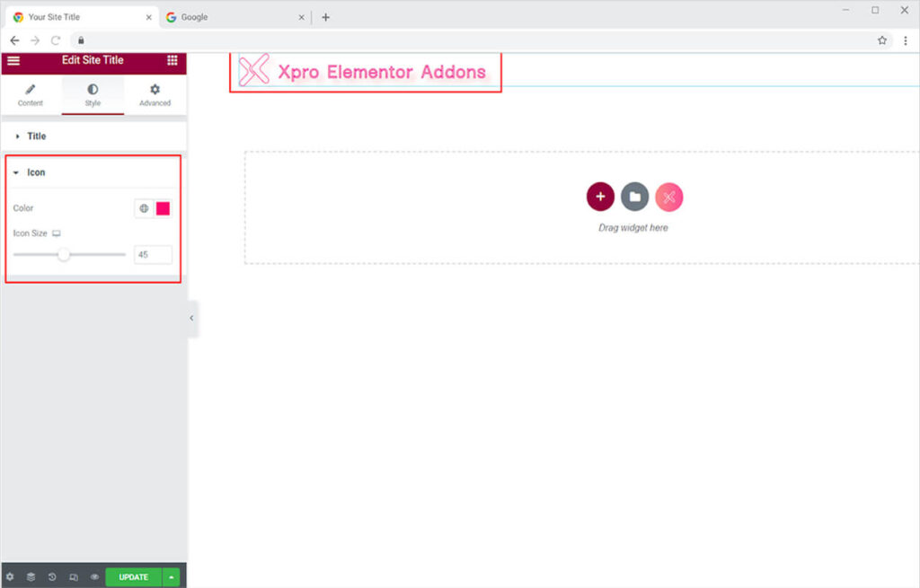Viewport: 920px width, 588px height.
Task: Click the add template folder button
Action: [634, 197]
